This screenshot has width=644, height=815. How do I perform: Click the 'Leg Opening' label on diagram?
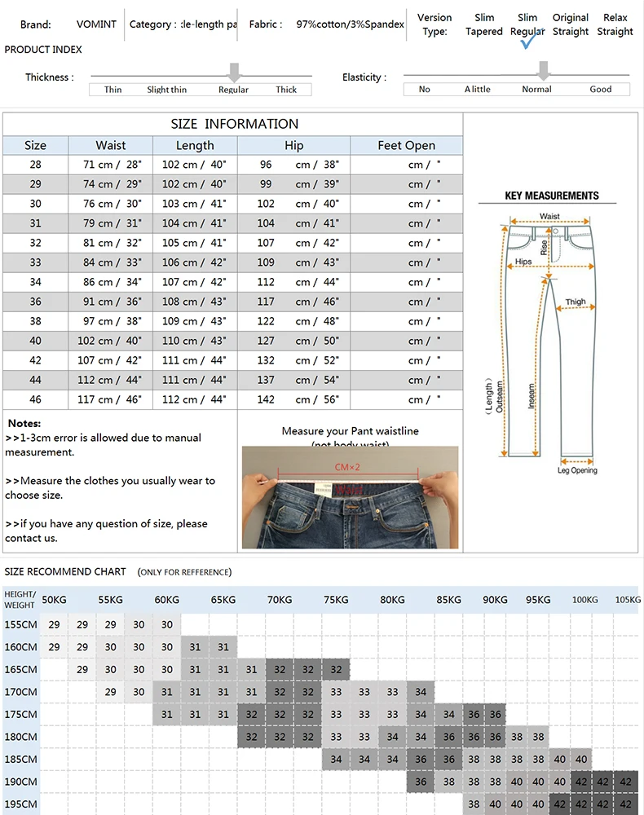(577, 470)
